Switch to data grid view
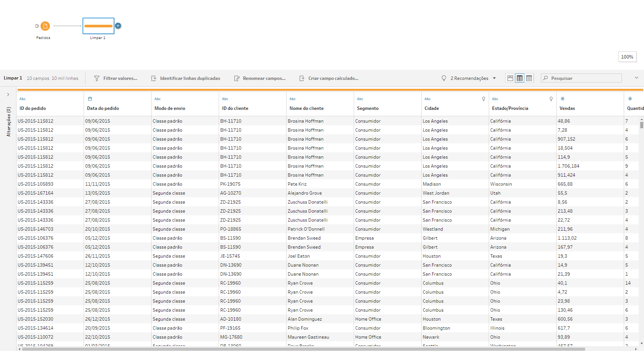This screenshot has width=644, height=351. click(x=519, y=78)
